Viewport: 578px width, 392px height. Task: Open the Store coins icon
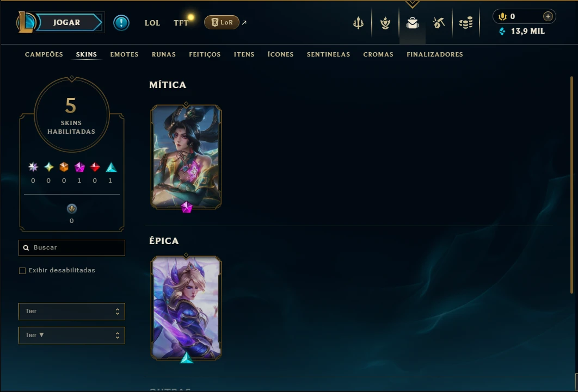(x=466, y=23)
